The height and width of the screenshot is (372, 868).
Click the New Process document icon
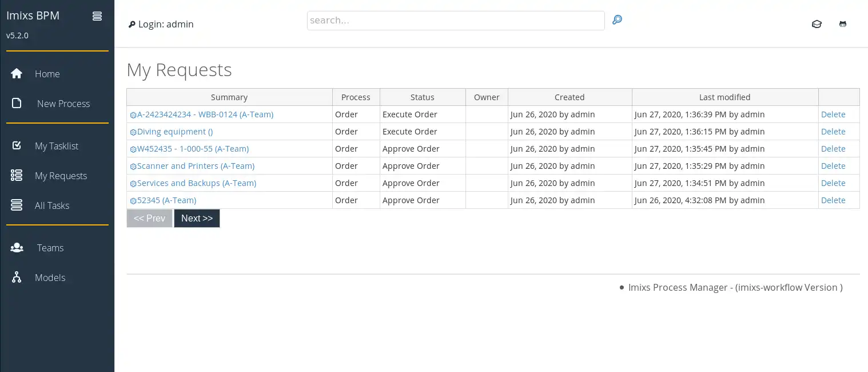click(x=17, y=104)
